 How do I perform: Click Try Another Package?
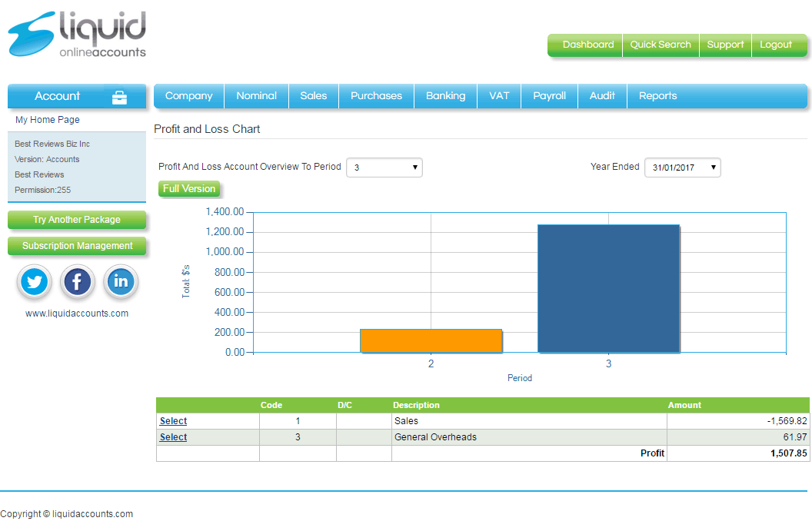pyautogui.click(x=77, y=219)
